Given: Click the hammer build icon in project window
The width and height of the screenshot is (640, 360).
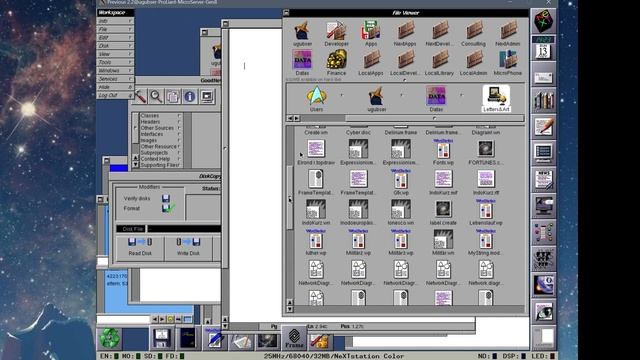Looking at the screenshot, I should (140, 97).
